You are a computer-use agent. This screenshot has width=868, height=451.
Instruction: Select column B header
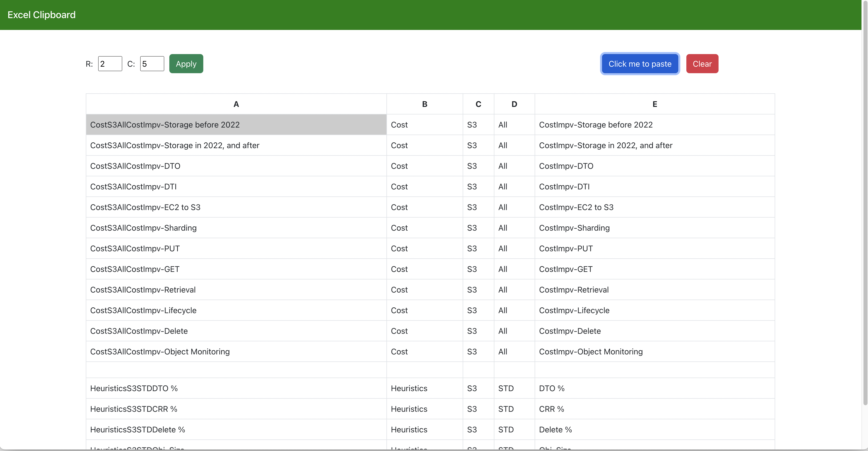tap(425, 104)
